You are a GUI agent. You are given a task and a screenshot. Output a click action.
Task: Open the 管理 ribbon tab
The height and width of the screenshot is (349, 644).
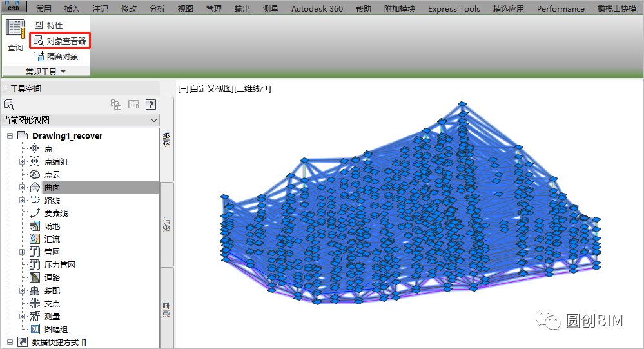click(213, 8)
